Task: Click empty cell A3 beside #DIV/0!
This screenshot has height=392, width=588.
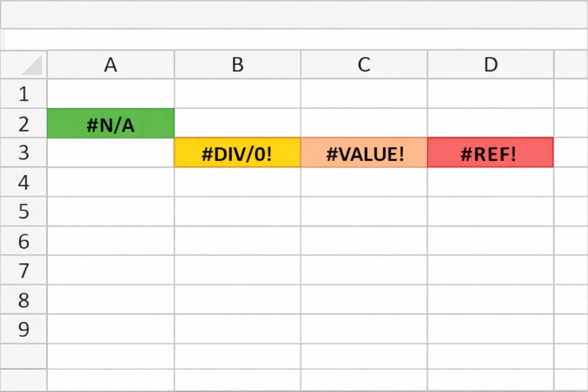Action: pos(110,154)
